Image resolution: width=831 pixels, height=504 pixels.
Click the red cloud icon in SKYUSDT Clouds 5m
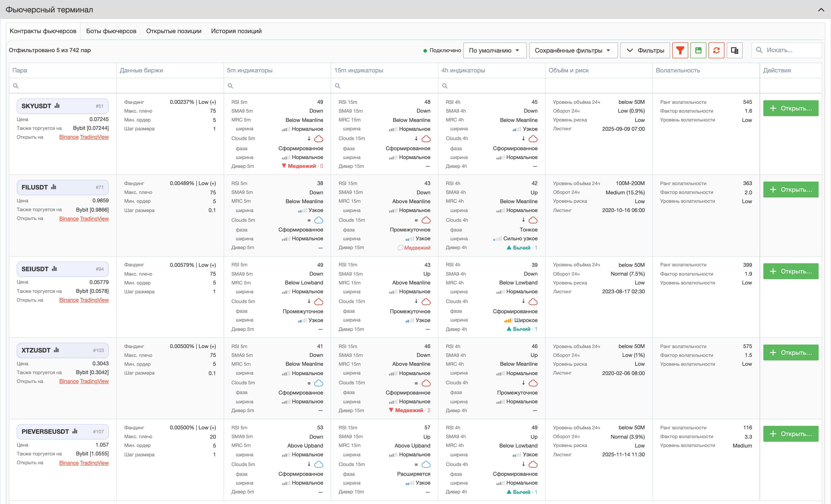[x=319, y=138]
